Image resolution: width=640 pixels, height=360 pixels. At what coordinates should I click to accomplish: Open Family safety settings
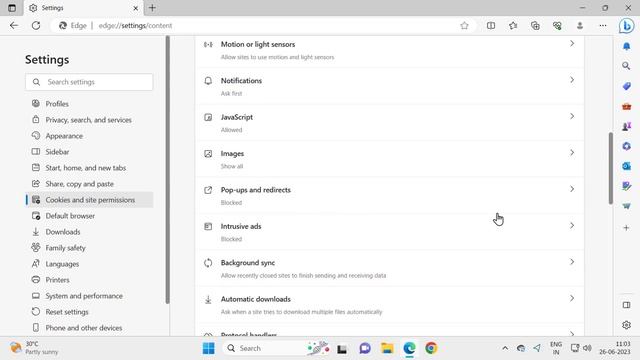(x=89, y=248)
